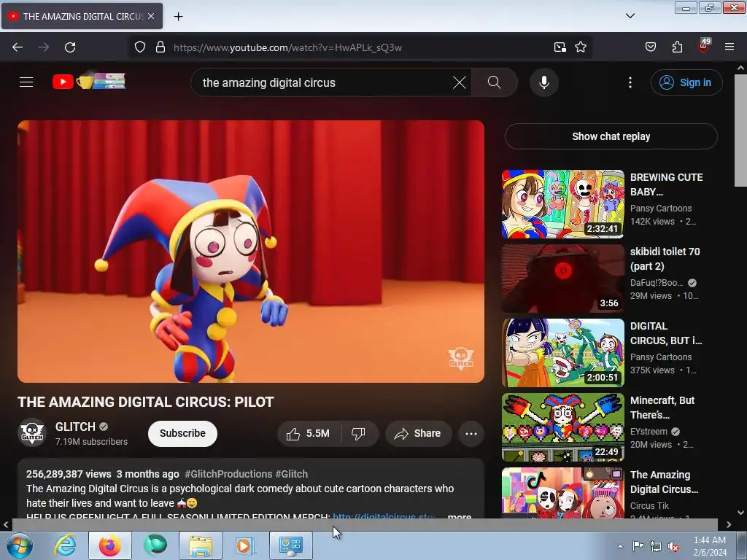Open more actions ellipsis beside Share
The height and width of the screenshot is (560, 747).
[471, 434]
